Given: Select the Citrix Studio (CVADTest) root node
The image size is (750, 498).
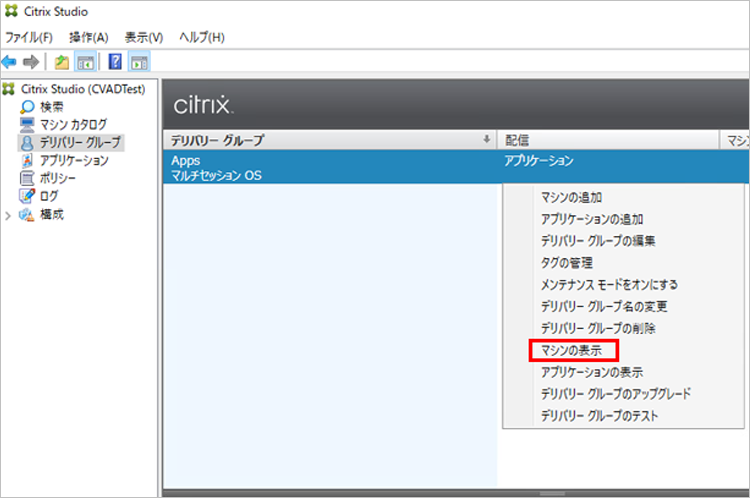Looking at the screenshot, I should pos(83,88).
